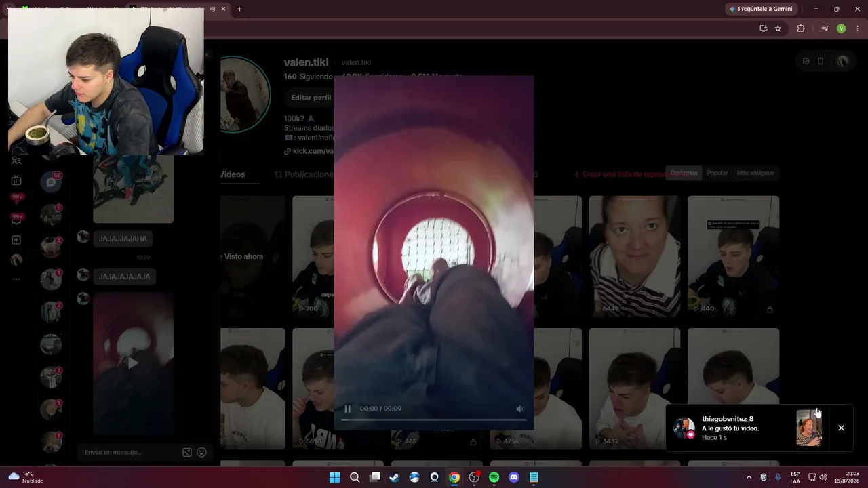Switch to Chrome in the taskbar
The width and height of the screenshot is (868, 488).
click(x=454, y=477)
